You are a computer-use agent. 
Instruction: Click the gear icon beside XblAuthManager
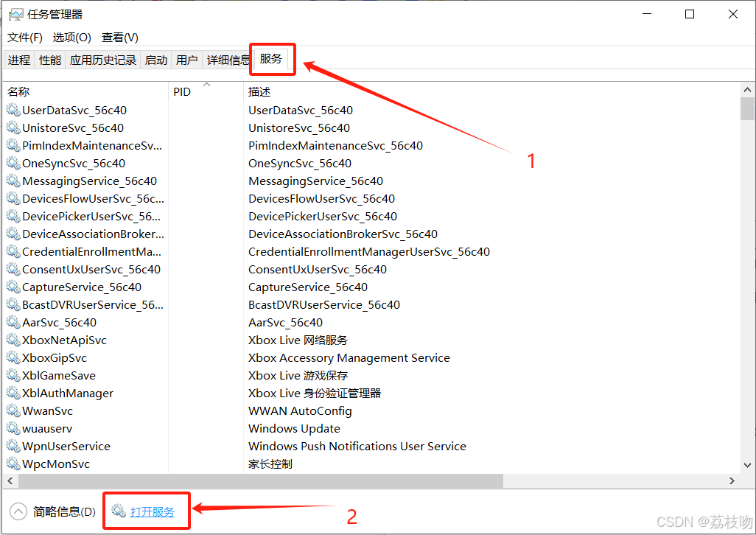(x=13, y=393)
